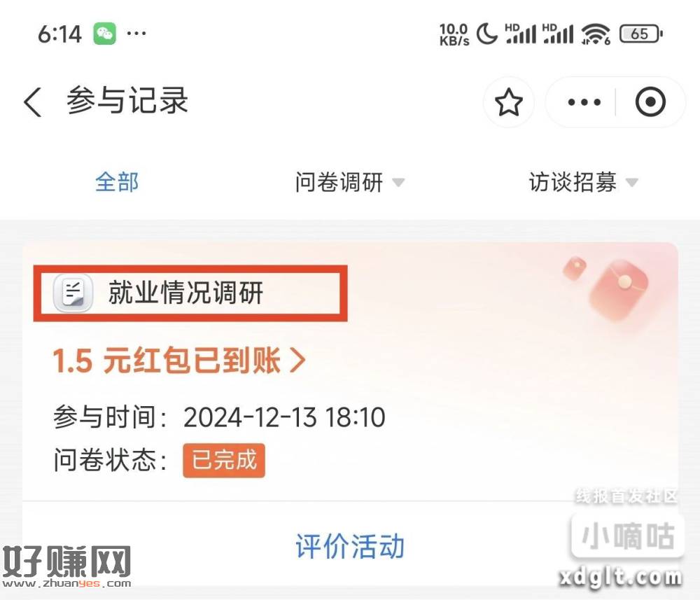
Task: Tap the chevron after 红包已到账
Action: click(297, 361)
